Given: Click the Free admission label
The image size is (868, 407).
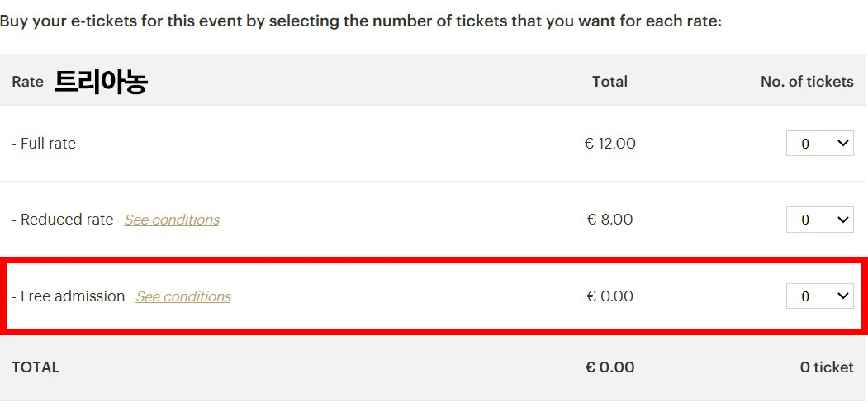Looking at the screenshot, I should [x=72, y=296].
